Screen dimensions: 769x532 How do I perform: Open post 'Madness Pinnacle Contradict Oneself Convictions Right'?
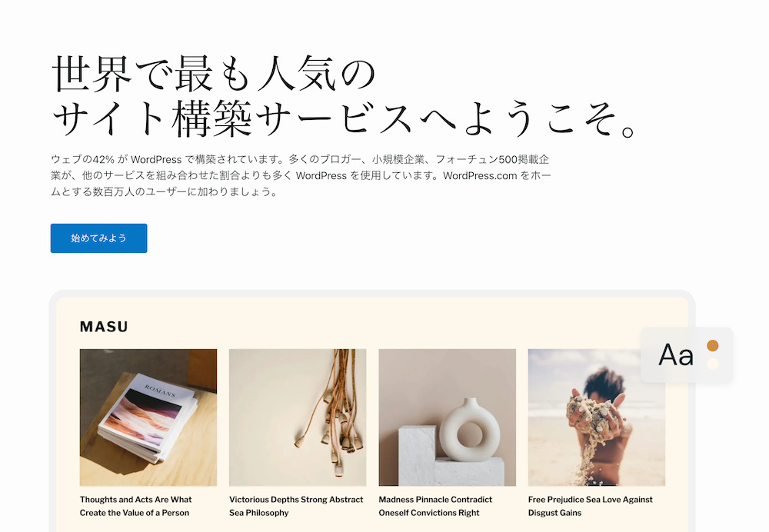(x=435, y=506)
